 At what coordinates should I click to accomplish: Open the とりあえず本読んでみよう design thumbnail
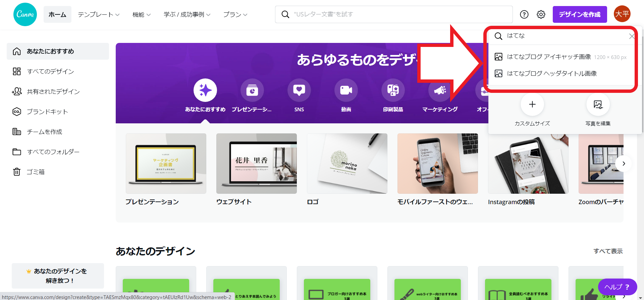pos(247,283)
